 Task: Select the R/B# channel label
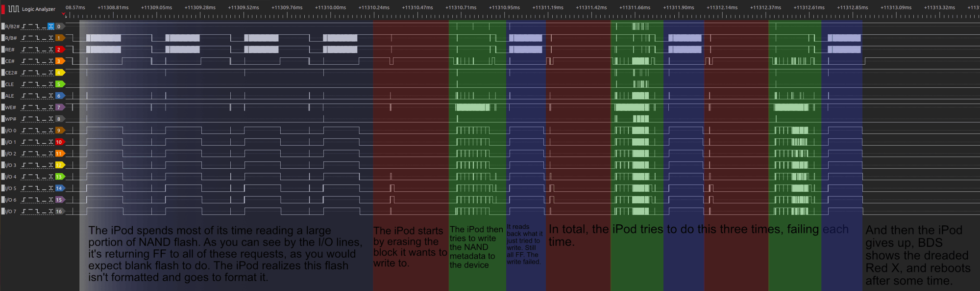click(11, 38)
